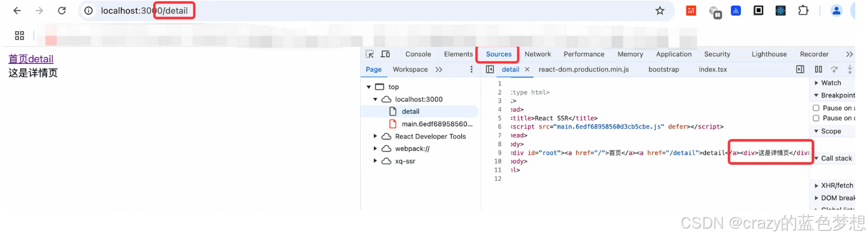
Task: Switch to the index.tsx editor tab
Action: 713,70
